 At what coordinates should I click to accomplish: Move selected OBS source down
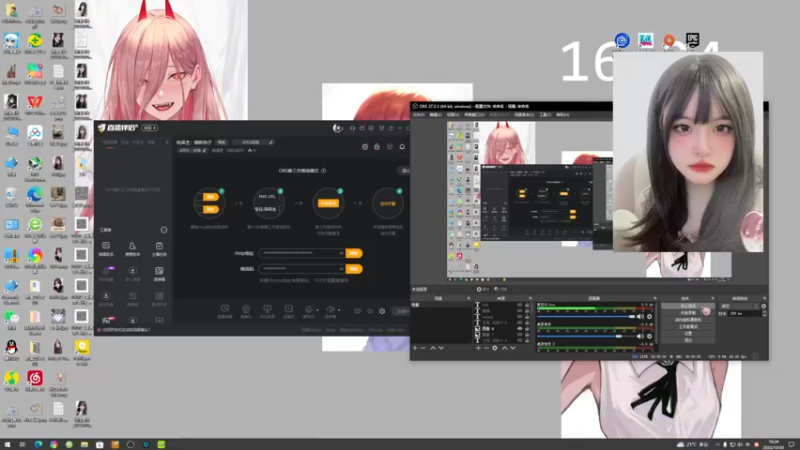tap(513, 348)
